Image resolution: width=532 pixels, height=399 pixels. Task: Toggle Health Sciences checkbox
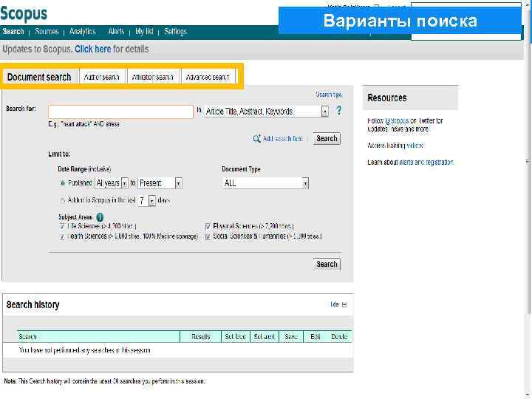[62, 236]
